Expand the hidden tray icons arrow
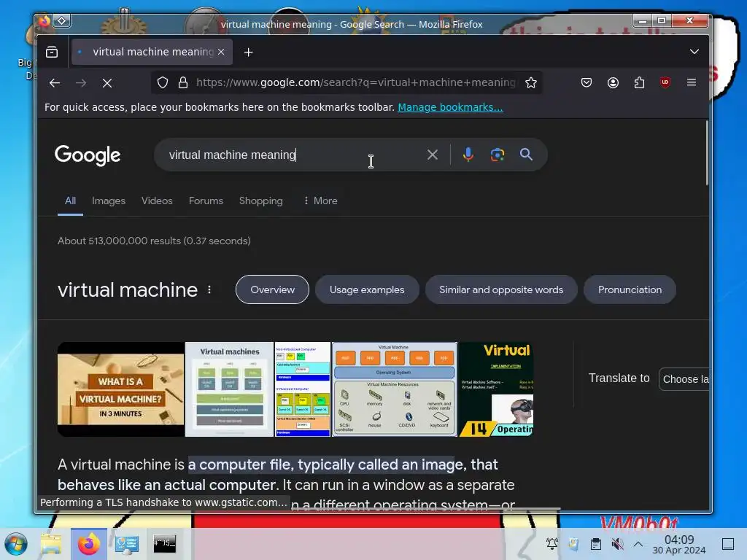This screenshot has width=747, height=560. pyautogui.click(x=638, y=544)
